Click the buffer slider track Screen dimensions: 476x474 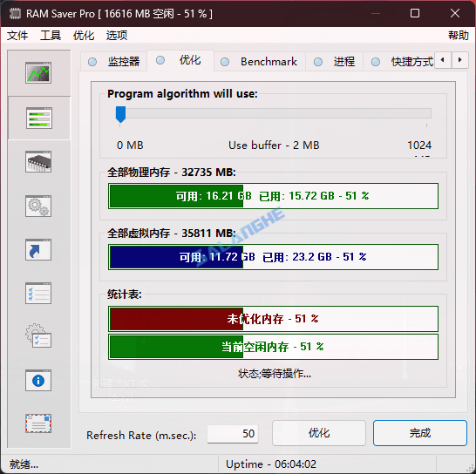coord(273,114)
